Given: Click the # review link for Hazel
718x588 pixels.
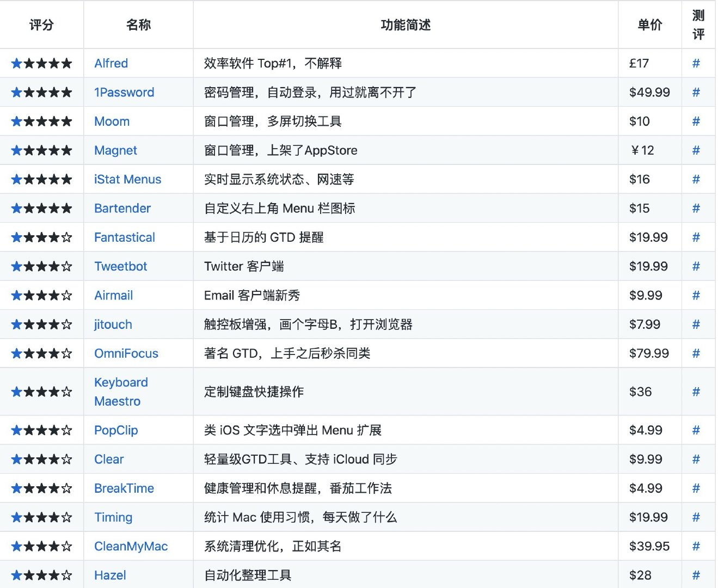Looking at the screenshot, I should [696, 575].
